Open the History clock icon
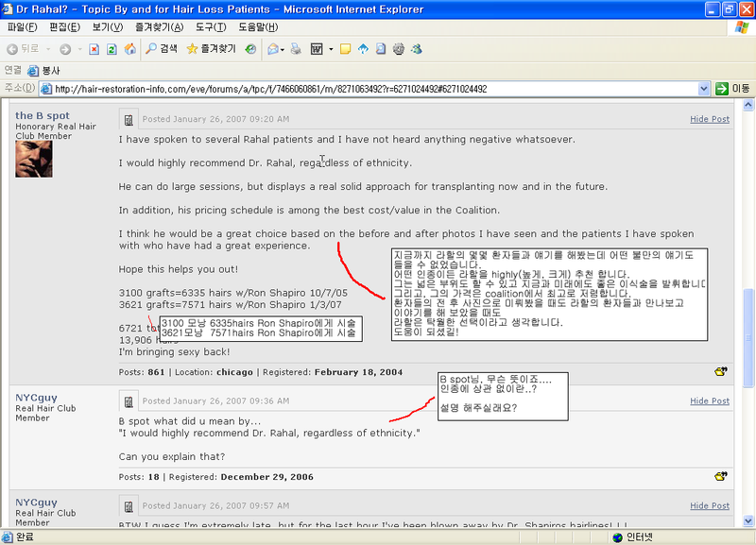Viewport: 756px width, 545px height. pos(250,49)
